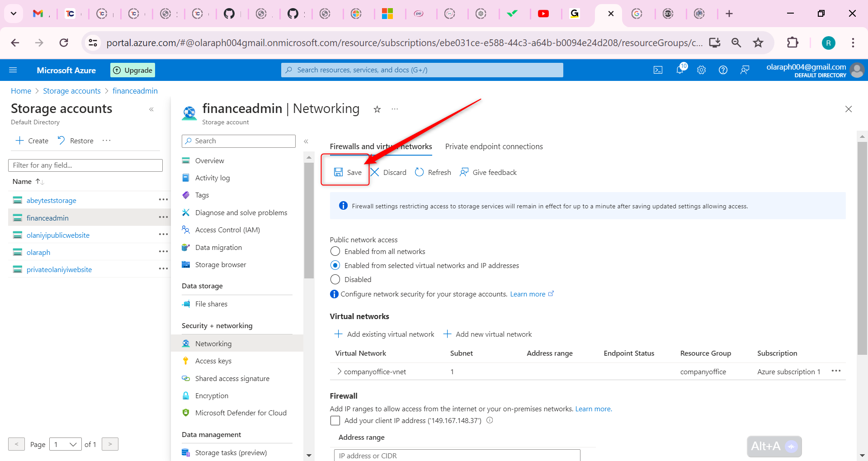The height and width of the screenshot is (461, 868).
Task: Open Access Control (IAM)
Action: (x=227, y=230)
